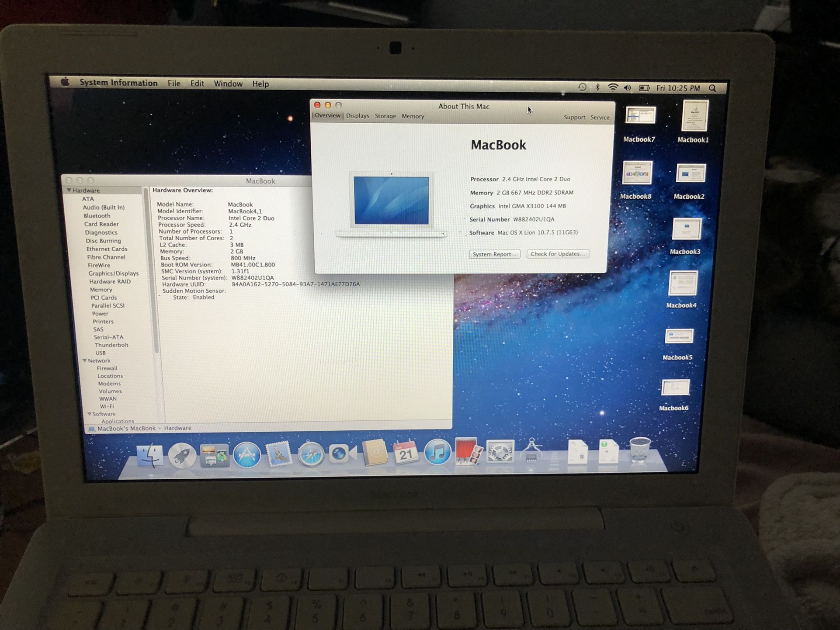Collapse the Network section in sidebar
Viewport: 840px width, 630px height.
[85, 360]
